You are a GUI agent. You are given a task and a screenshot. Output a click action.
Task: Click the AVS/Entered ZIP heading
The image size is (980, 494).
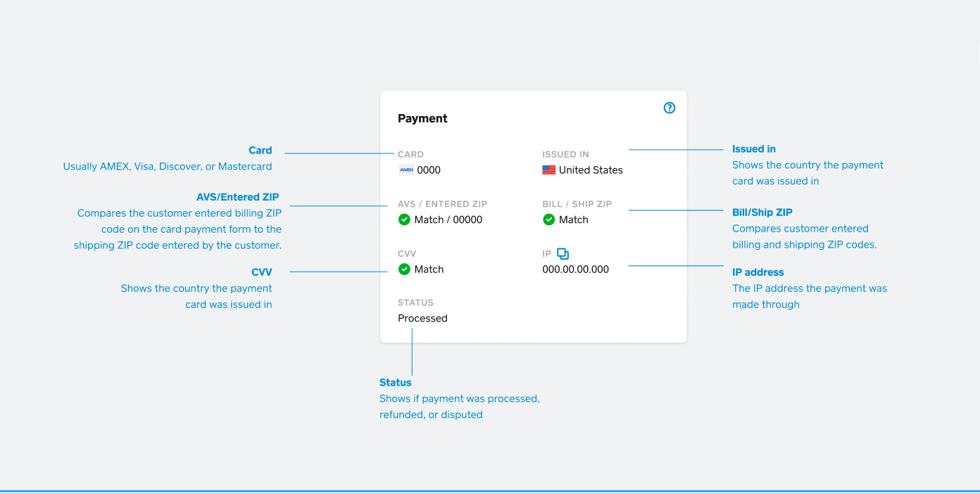(238, 197)
